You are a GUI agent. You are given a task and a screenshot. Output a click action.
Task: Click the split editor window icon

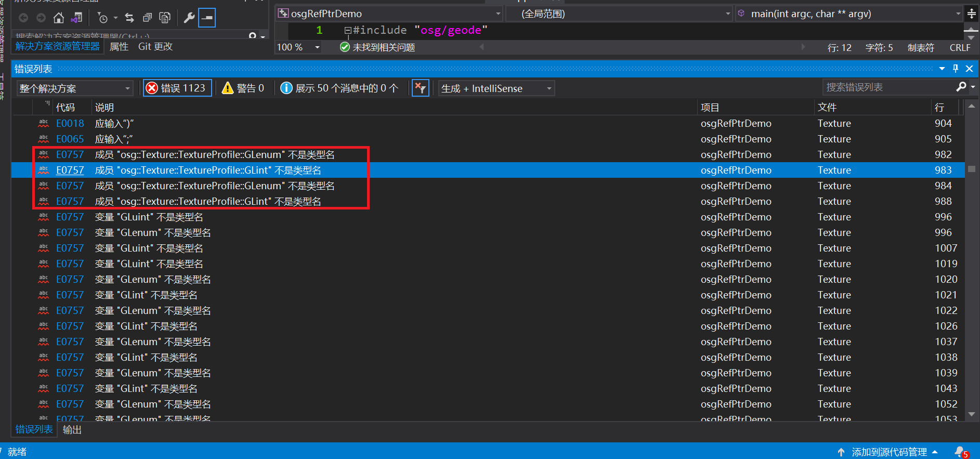click(x=972, y=14)
